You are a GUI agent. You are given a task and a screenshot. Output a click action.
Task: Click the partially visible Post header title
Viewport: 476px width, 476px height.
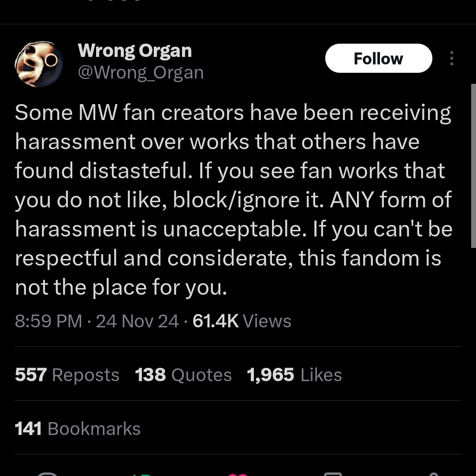coord(115,2)
